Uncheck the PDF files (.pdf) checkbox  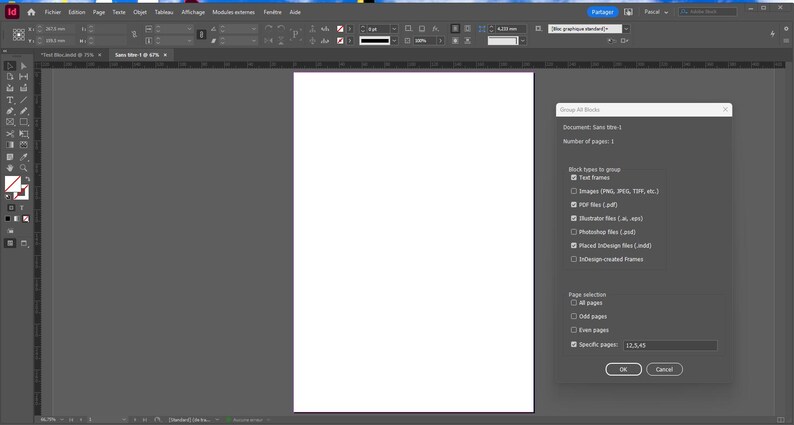pos(574,205)
